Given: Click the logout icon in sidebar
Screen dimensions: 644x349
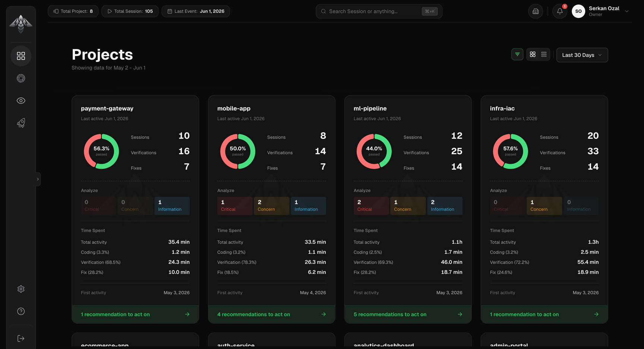Looking at the screenshot, I should point(21,338).
